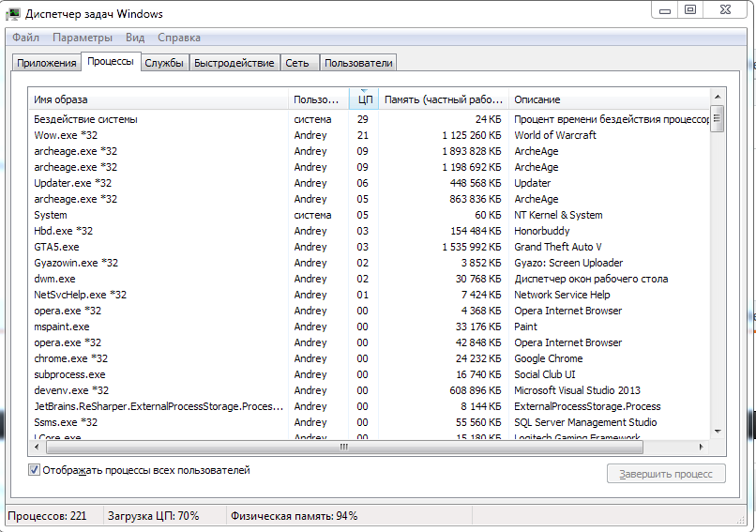
Task: Click the Paint description cell
Action: click(525, 326)
